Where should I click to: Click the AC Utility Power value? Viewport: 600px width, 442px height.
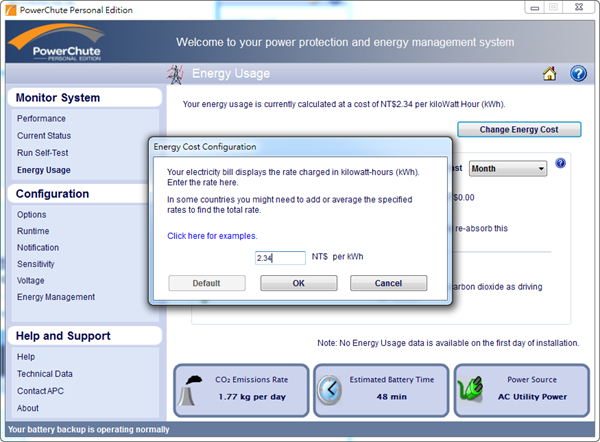532,397
